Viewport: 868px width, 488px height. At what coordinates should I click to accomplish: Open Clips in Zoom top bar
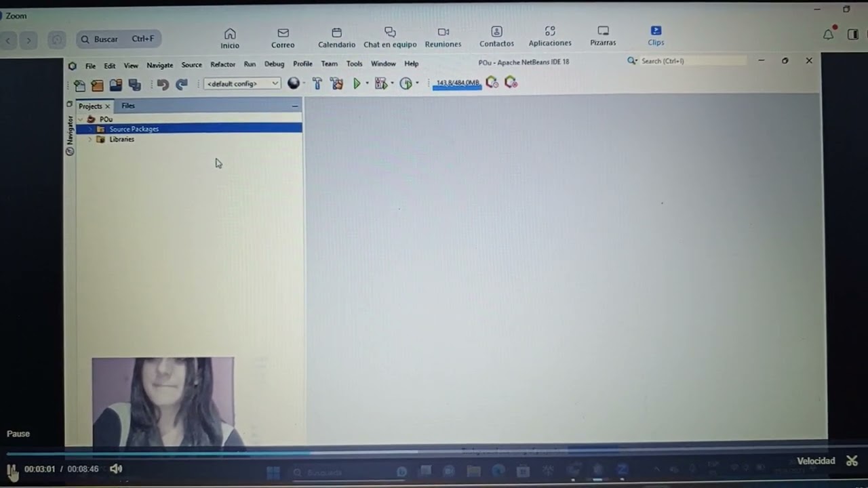click(x=656, y=36)
